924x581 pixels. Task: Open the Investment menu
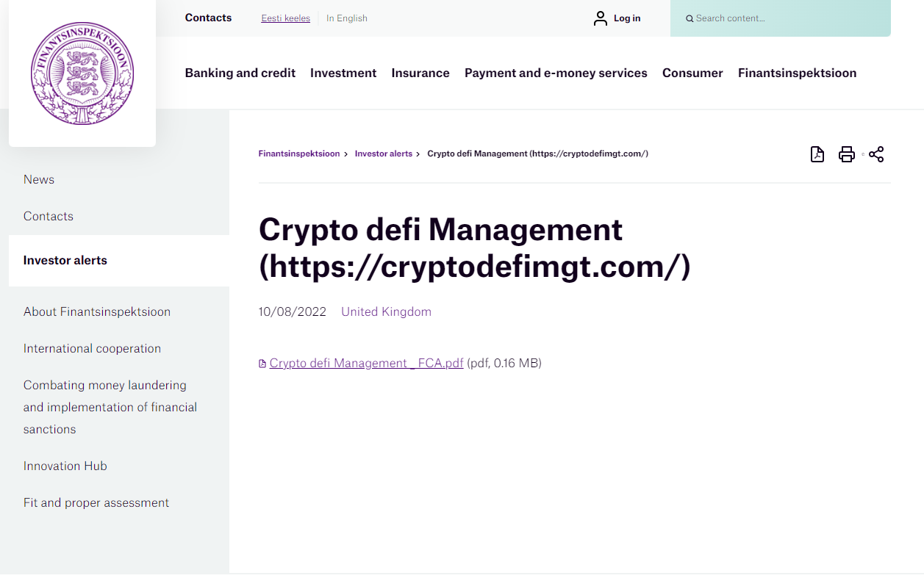(343, 73)
